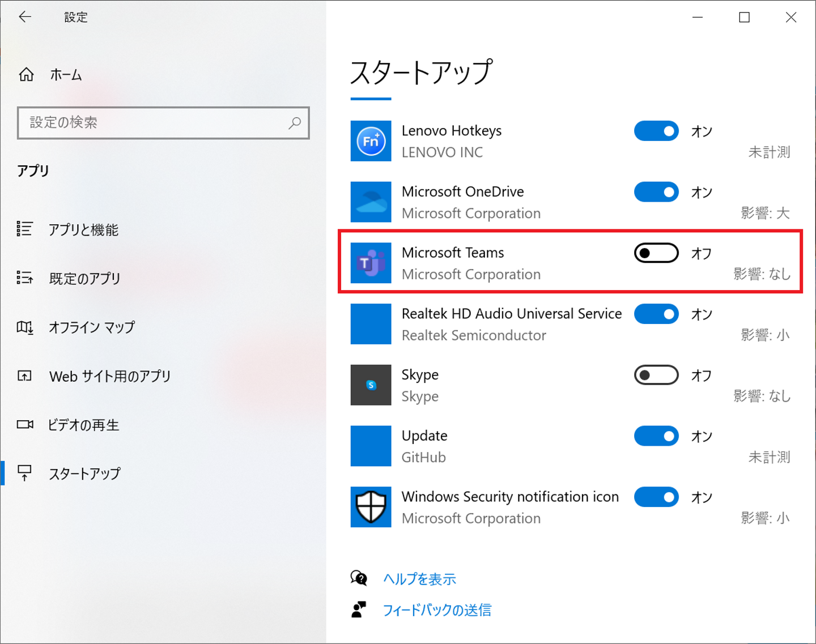Click the Skype app icon

point(371,385)
